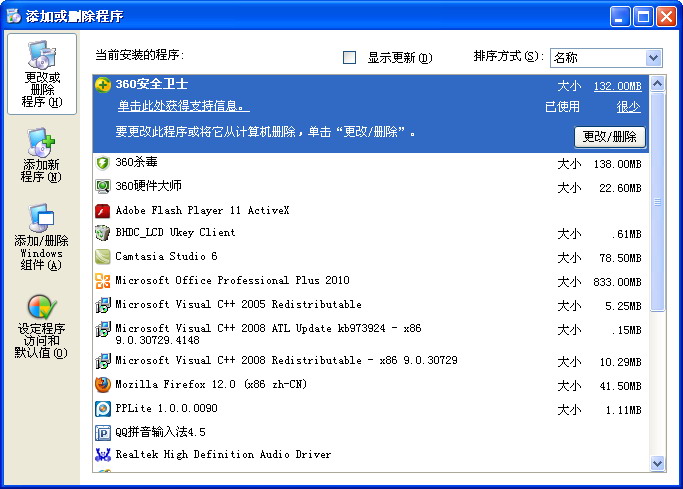Click the 41.50MB size value
The width and height of the screenshot is (683, 489).
[x=620, y=386]
